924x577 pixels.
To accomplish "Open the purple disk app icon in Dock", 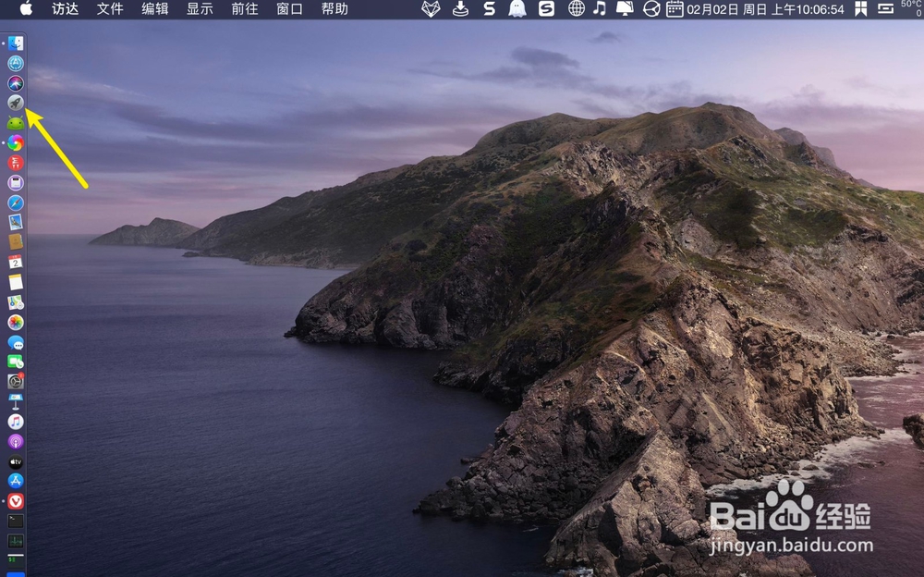I will 16,182.
